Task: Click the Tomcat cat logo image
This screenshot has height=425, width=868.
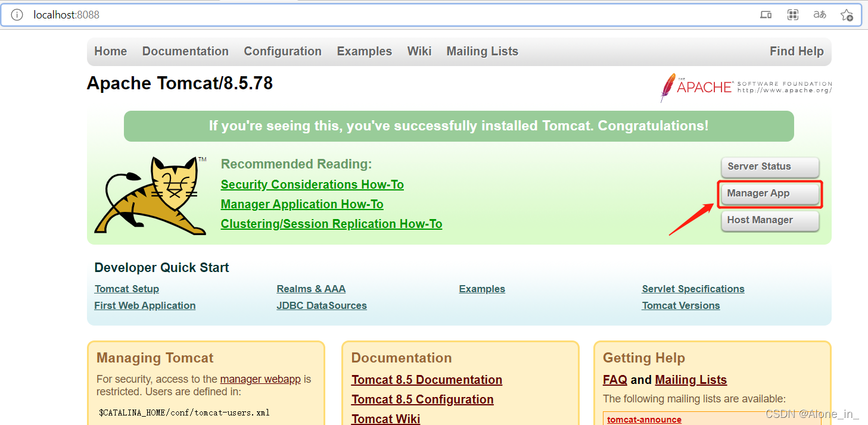Action: (x=150, y=195)
